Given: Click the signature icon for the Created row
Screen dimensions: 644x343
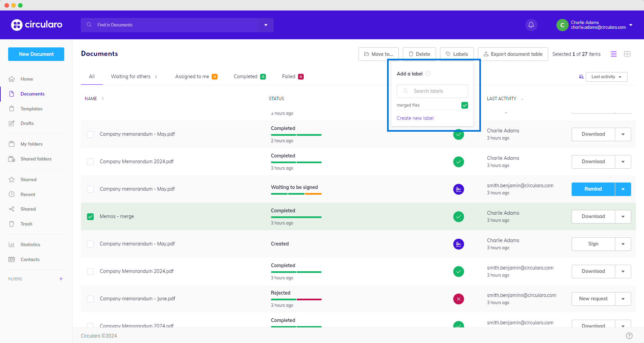Looking at the screenshot, I should [458, 244].
